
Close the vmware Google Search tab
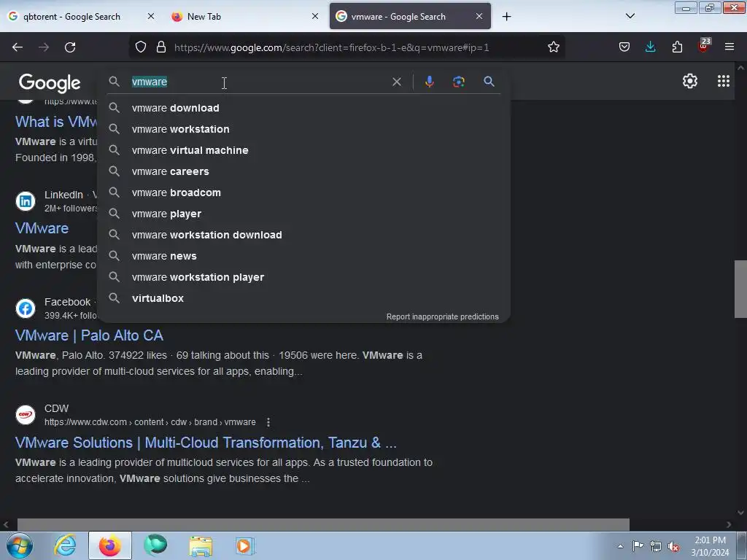tap(479, 16)
